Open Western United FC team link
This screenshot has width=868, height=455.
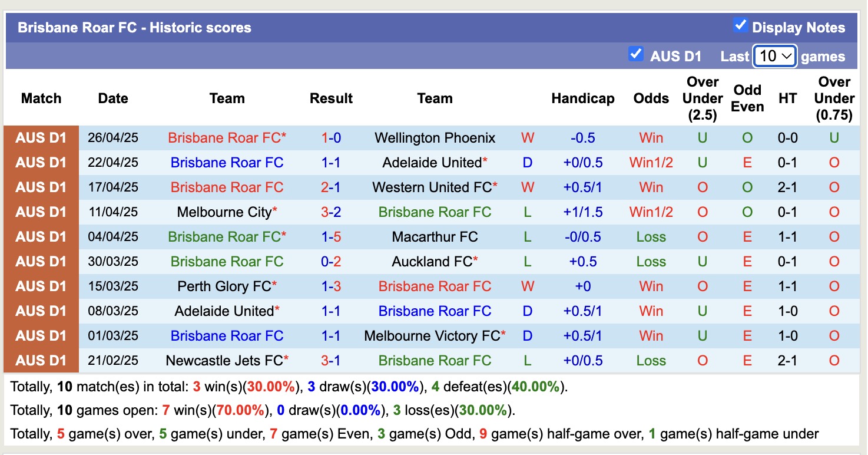[x=435, y=187]
